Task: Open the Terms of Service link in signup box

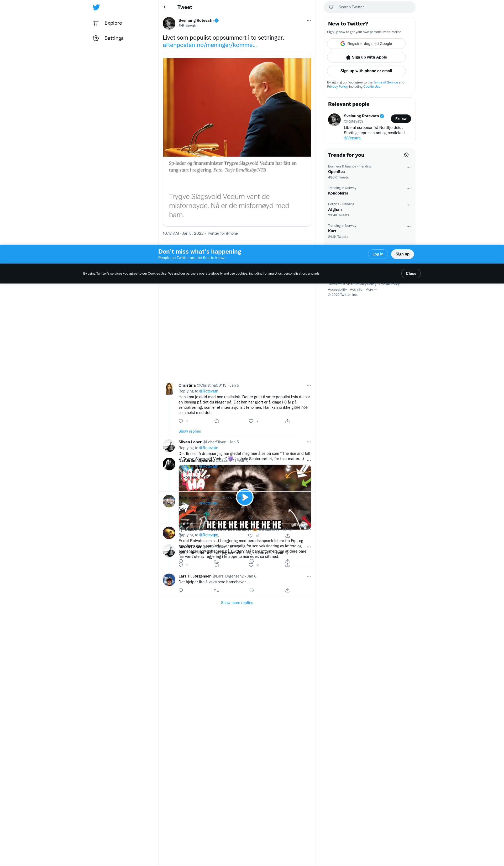Action: pyautogui.click(x=385, y=82)
